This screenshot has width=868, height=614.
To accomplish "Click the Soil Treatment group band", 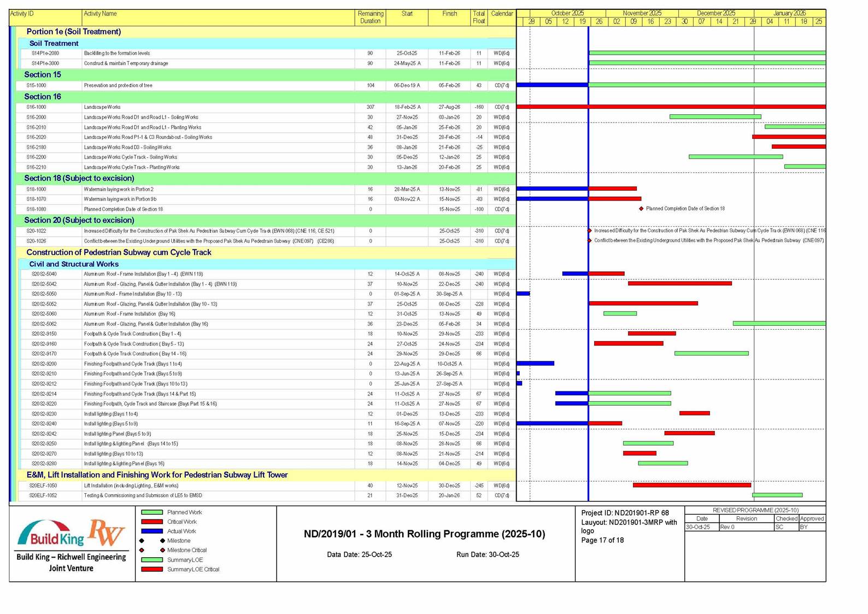I will [54, 44].
